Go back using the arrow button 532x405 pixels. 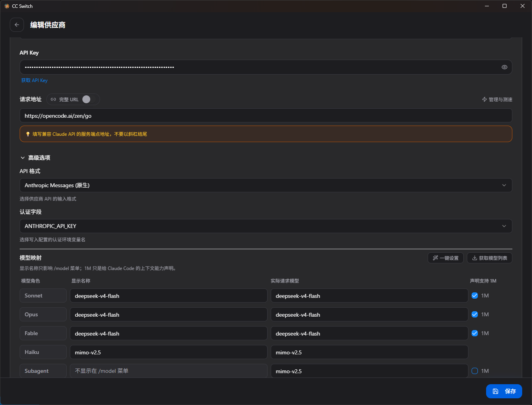point(17,25)
